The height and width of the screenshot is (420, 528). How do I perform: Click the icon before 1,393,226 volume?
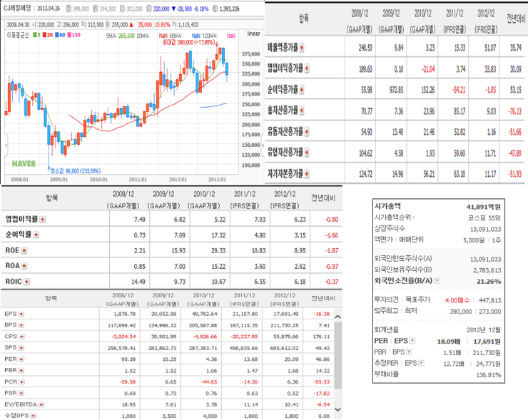click(215, 9)
